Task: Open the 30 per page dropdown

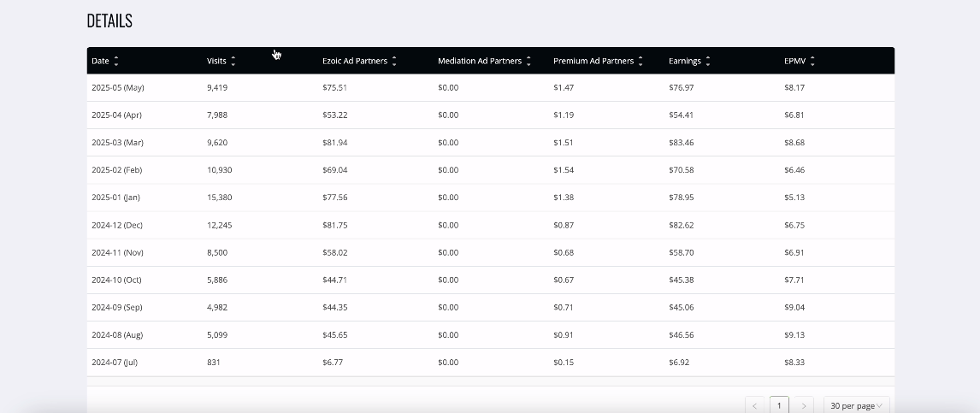Action: (x=856, y=405)
